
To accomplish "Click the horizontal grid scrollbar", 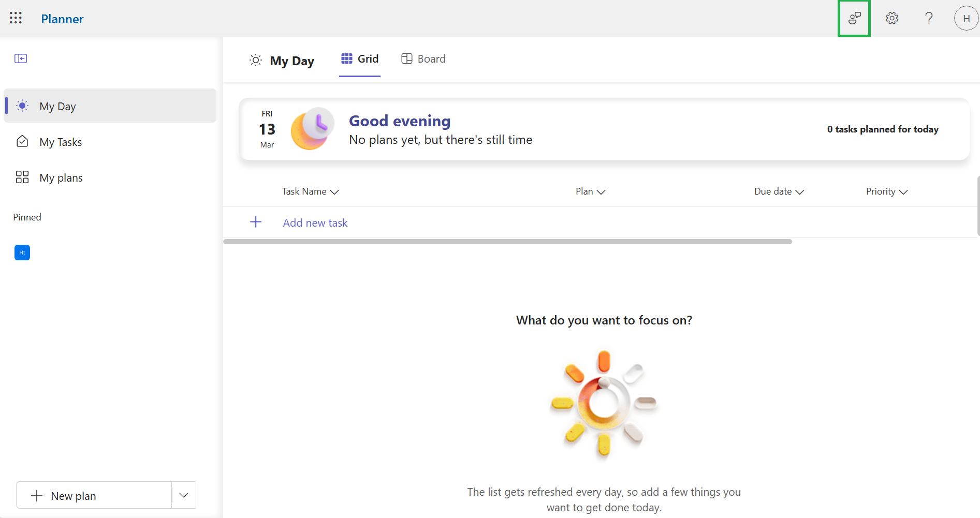I will coord(508,242).
